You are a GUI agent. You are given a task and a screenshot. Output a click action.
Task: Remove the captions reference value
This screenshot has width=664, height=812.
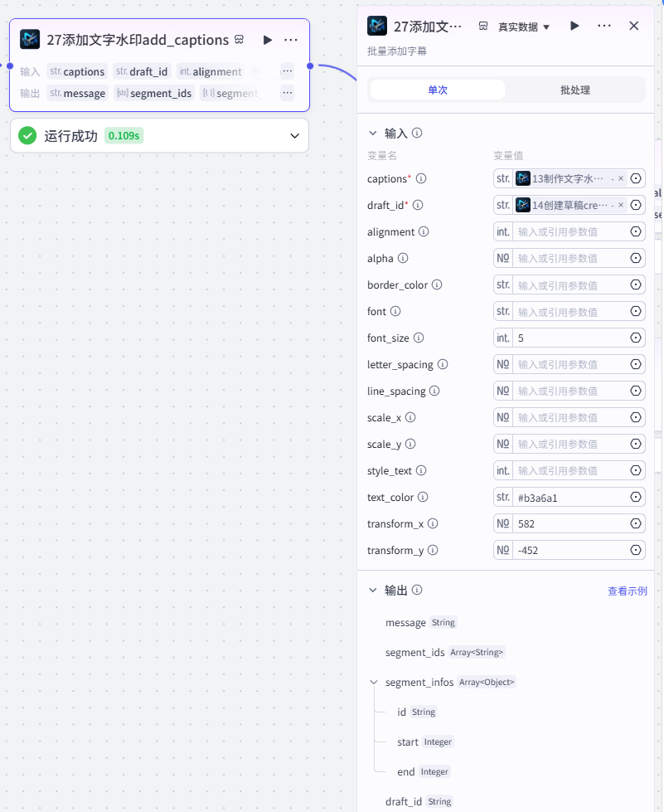(621, 178)
